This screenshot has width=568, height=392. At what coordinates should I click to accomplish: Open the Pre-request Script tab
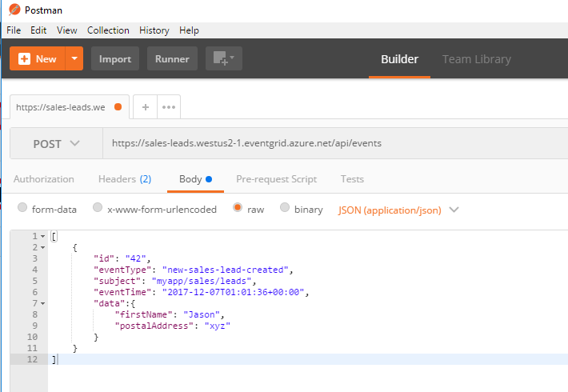276,179
